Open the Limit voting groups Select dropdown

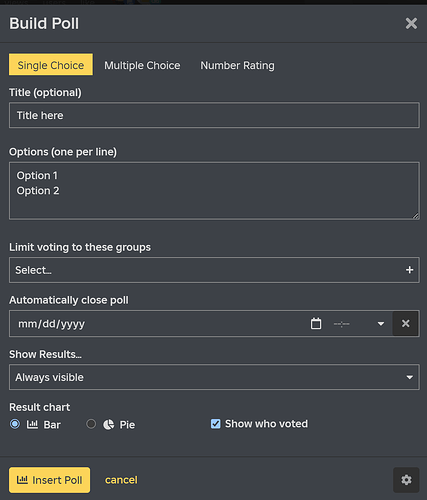(214, 270)
